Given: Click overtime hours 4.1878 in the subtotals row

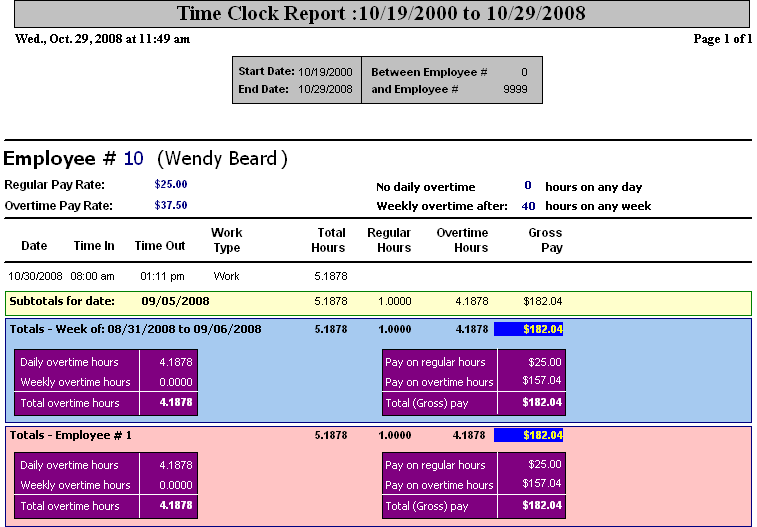Looking at the screenshot, I should [472, 302].
